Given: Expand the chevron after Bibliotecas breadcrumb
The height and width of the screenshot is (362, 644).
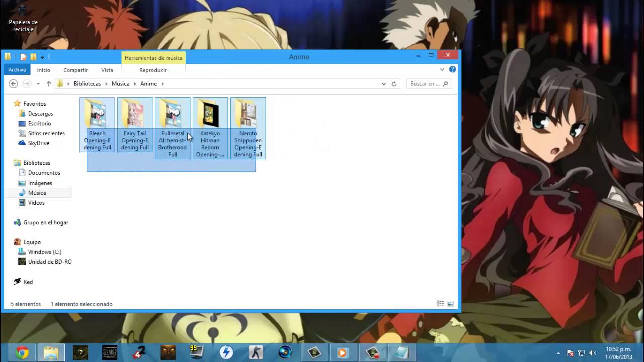Looking at the screenshot, I should (x=106, y=84).
